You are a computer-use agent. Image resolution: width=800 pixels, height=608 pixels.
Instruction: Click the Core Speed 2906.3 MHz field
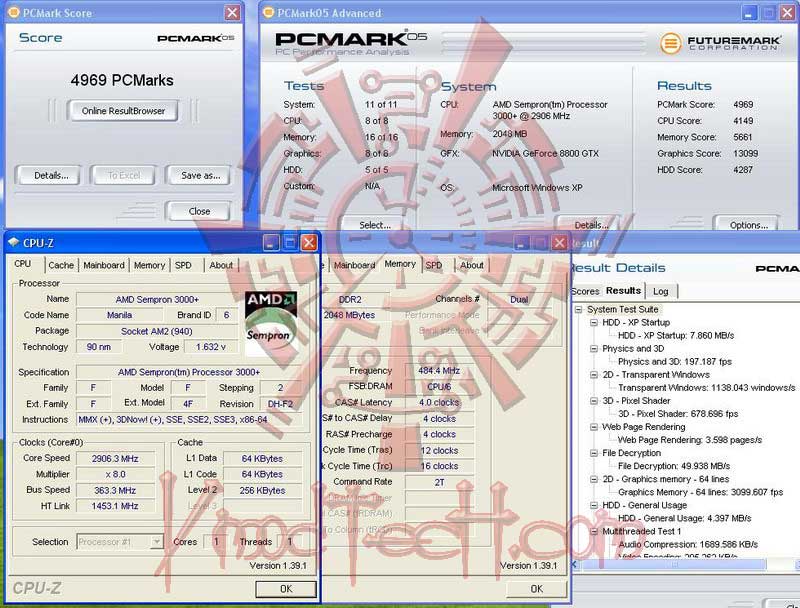[115, 459]
